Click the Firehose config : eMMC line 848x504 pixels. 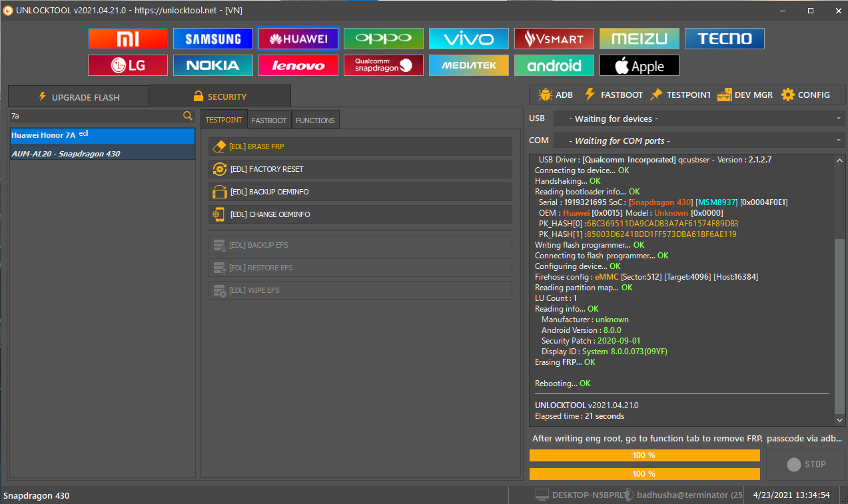pos(646,277)
